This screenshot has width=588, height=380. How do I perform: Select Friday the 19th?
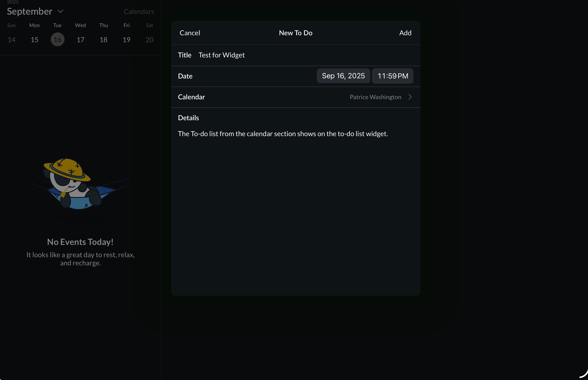tap(126, 40)
